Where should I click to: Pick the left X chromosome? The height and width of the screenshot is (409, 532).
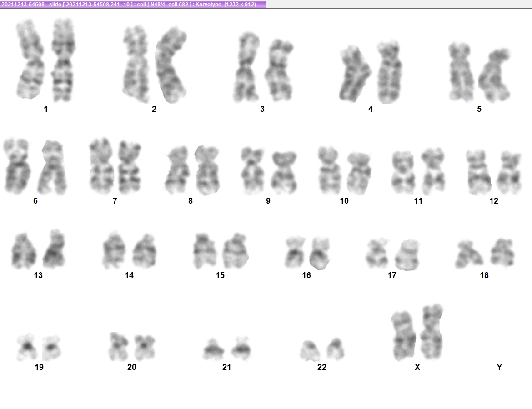(x=403, y=336)
